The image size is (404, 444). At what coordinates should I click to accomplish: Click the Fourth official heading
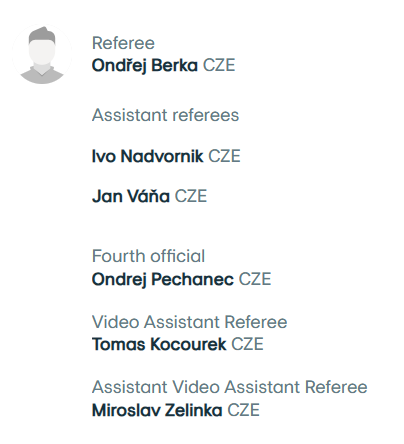coord(148,256)
